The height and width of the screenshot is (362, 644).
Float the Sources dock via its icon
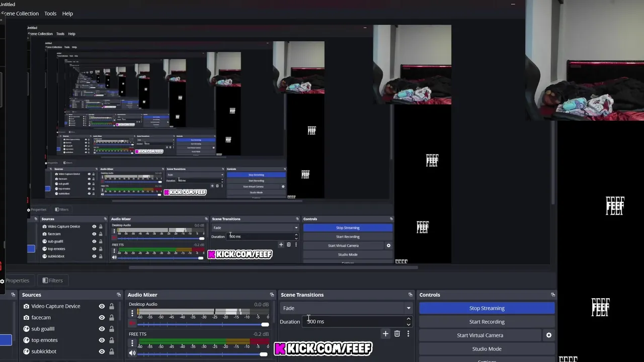[119, 295]
